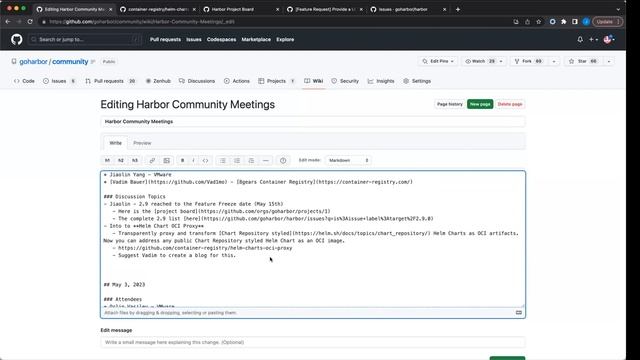Switch to the container-registry/helm-charts browser tab
640x360 pixels.
point(157,9)
